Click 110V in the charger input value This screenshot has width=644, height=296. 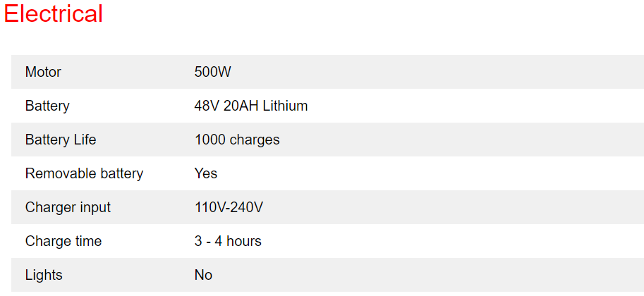tap(210, 207)
